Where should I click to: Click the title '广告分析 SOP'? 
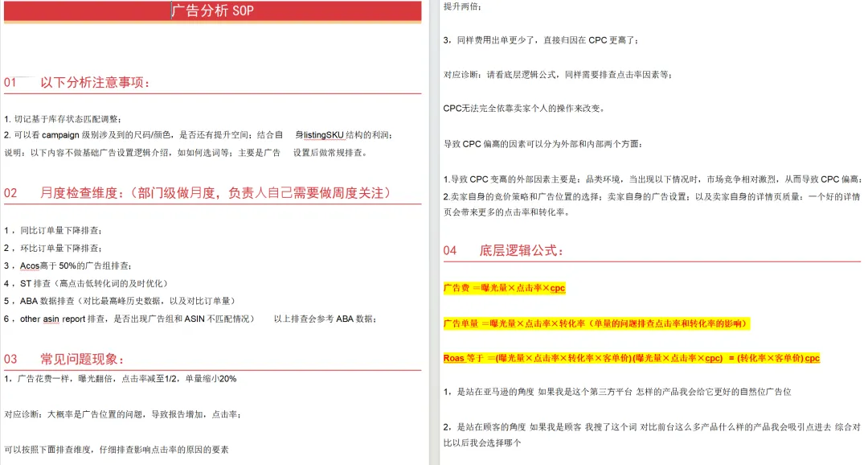coord(212,10)
